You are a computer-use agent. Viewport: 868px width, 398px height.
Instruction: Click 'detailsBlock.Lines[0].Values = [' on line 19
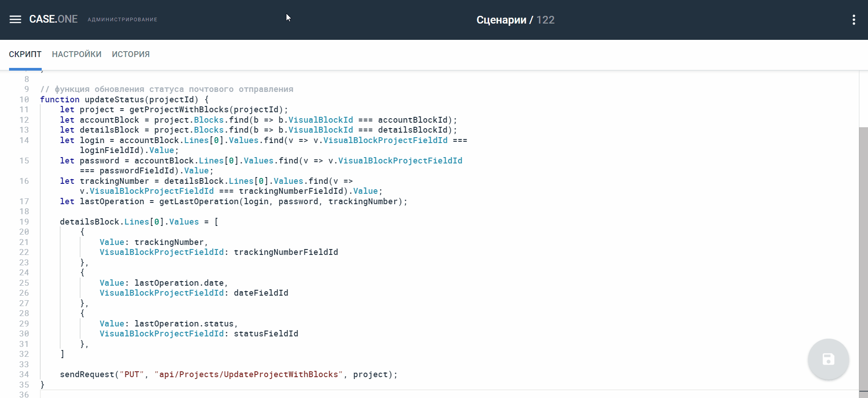[139, 222]
